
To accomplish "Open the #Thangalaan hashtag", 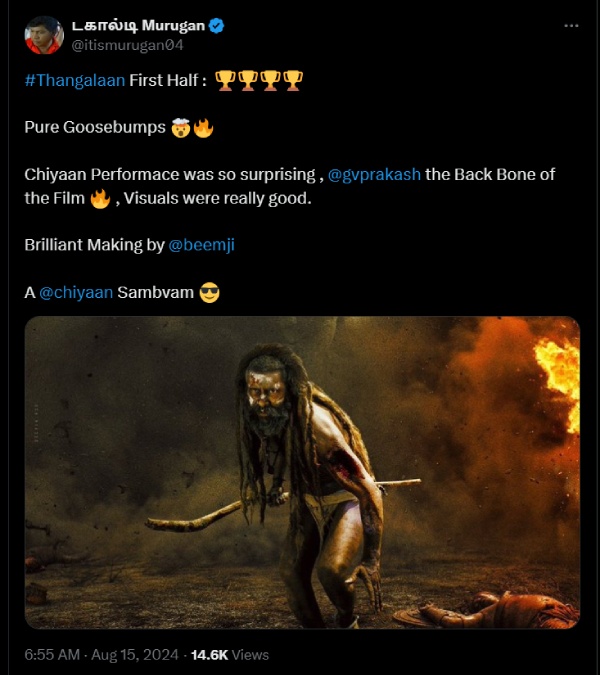I will tap(74, 81).
